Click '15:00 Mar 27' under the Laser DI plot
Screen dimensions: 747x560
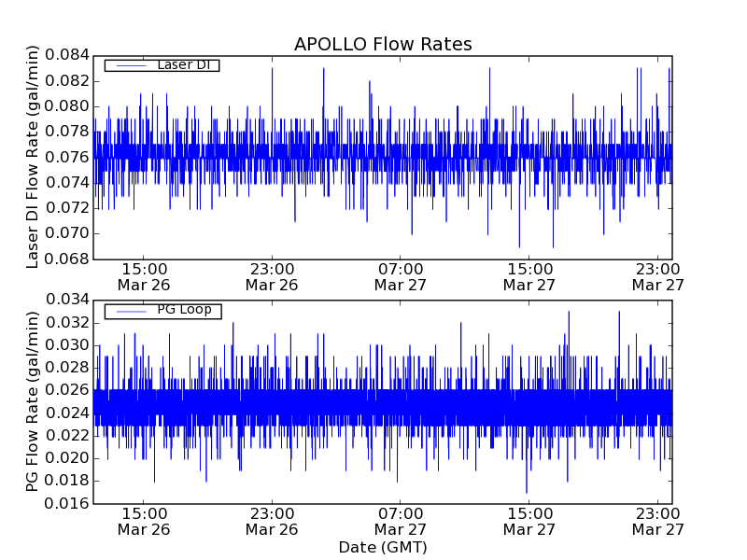point(529,277)
